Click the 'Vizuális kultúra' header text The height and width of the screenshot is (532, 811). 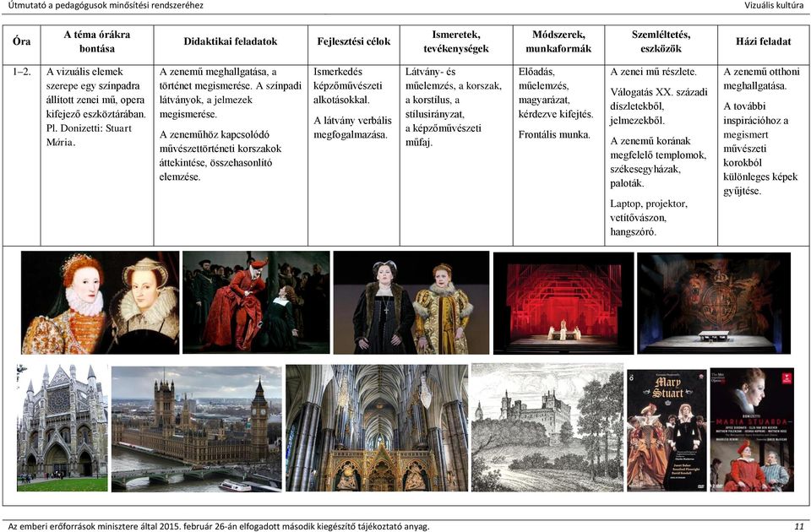[x=774, y=6]
